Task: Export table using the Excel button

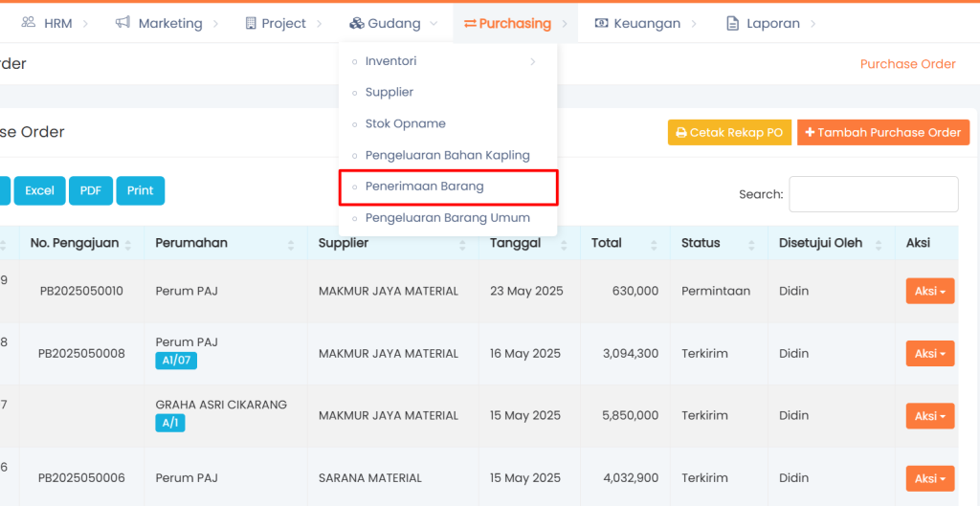Action: click(x=39, y=190)
